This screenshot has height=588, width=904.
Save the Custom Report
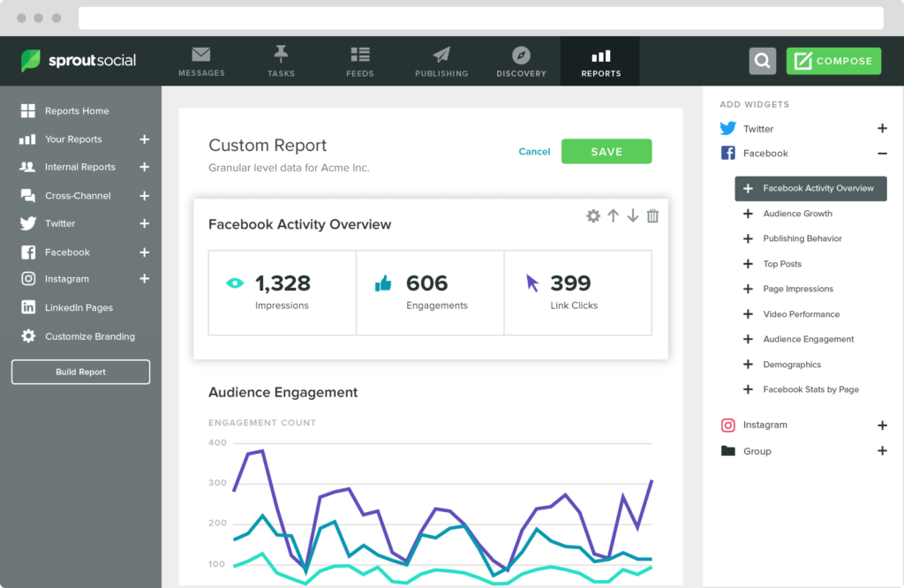tap(606, 151)
